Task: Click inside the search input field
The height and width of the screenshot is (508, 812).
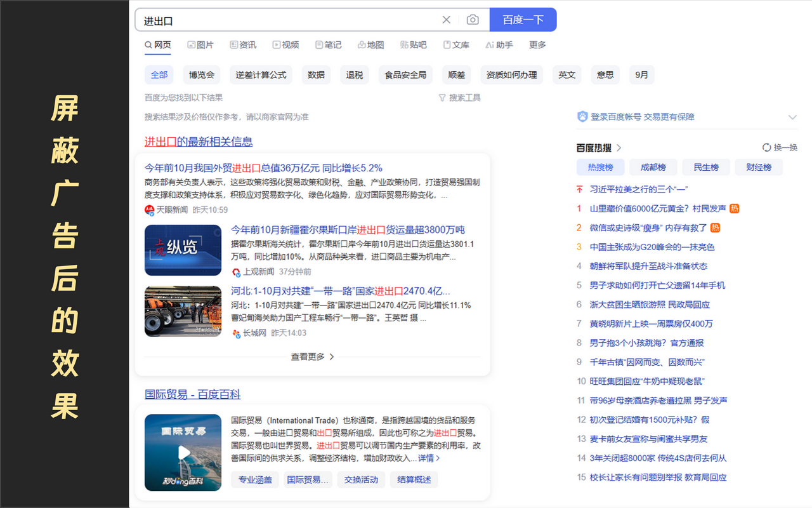Action: 285,20
